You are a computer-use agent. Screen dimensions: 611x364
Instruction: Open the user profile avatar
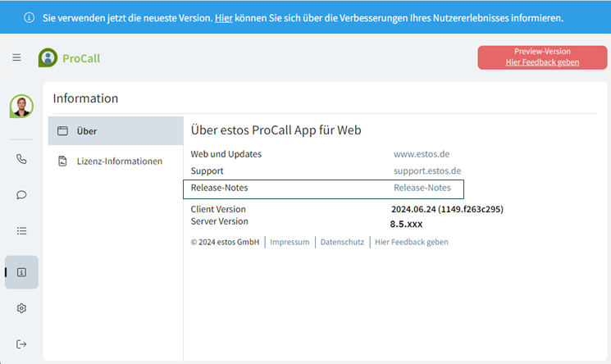click(21, 106)
